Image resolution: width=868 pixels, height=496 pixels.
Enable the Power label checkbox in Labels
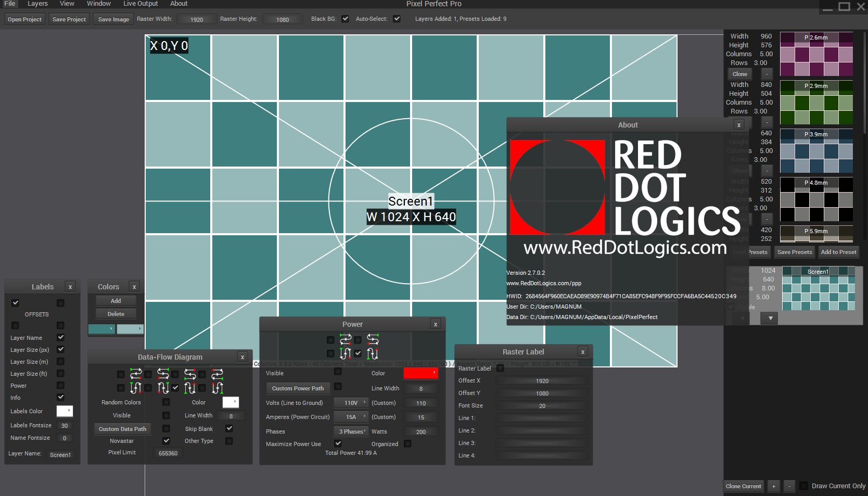pyautogui.click(x=60, y=385)
